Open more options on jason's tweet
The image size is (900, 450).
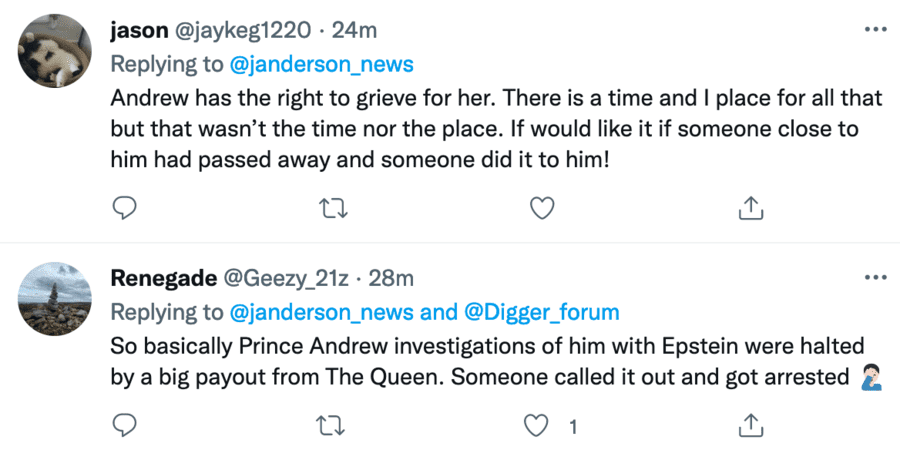pos(875,30)
